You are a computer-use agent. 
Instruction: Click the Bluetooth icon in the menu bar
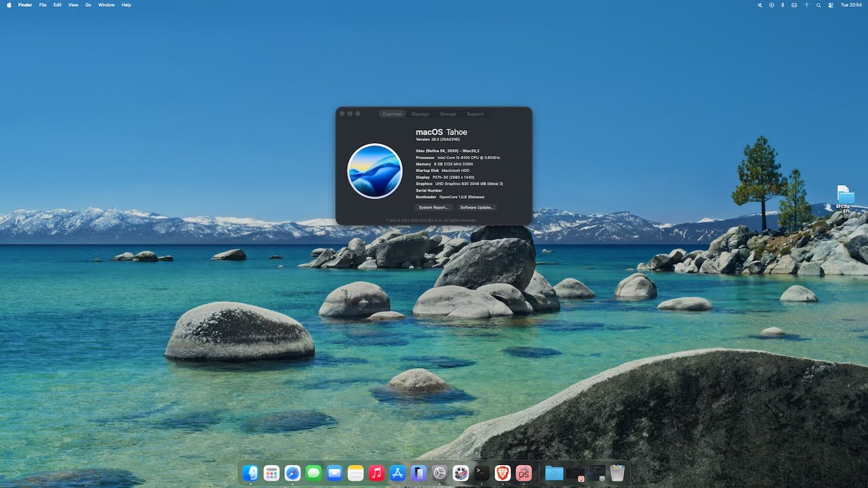pyautogui.click(x=783, y=5)
